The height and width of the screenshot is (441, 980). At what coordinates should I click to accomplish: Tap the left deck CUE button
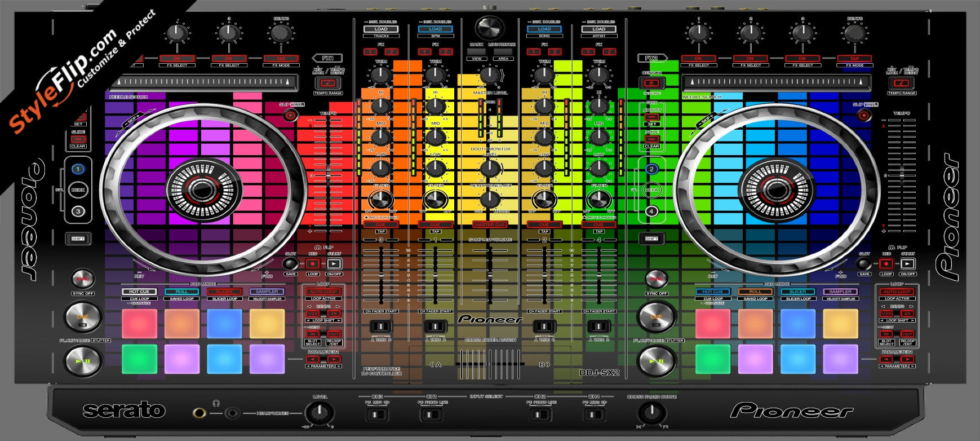coord(83,317)
